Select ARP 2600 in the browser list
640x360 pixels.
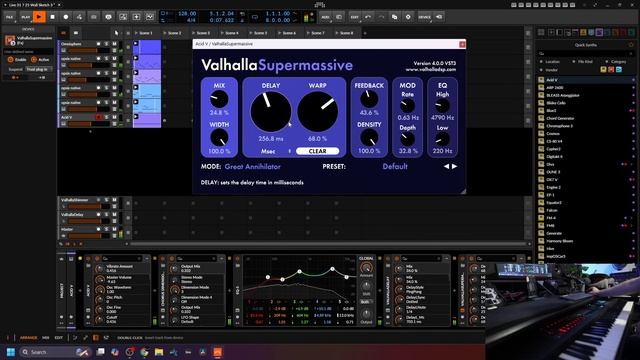click(585, 88)
